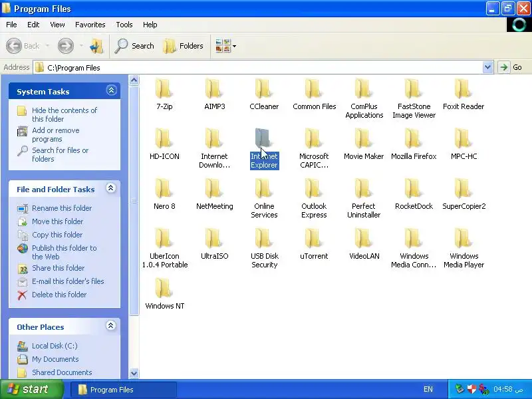Select the AIMP3 folder
Screen dimensions: 532x399
coord(214,94)
